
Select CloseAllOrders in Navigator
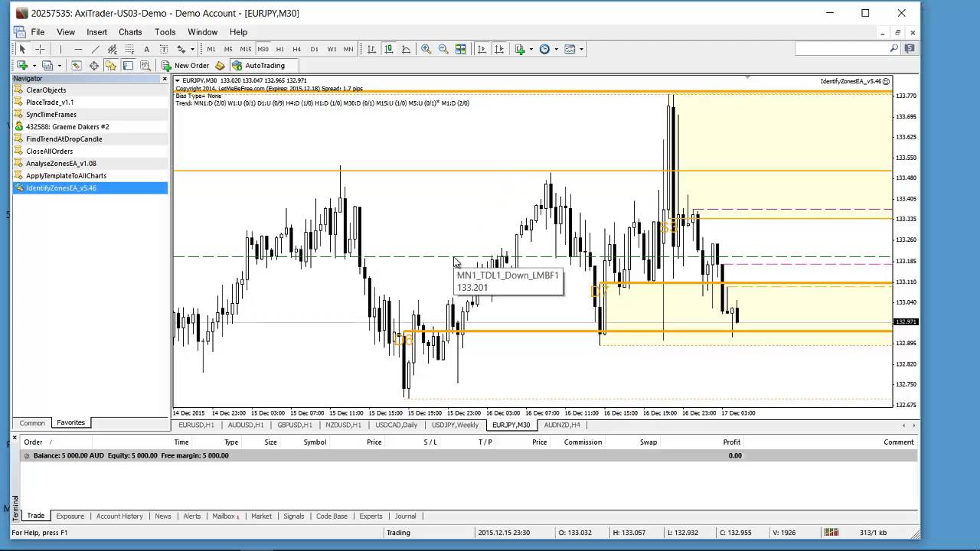click(50, 151)
